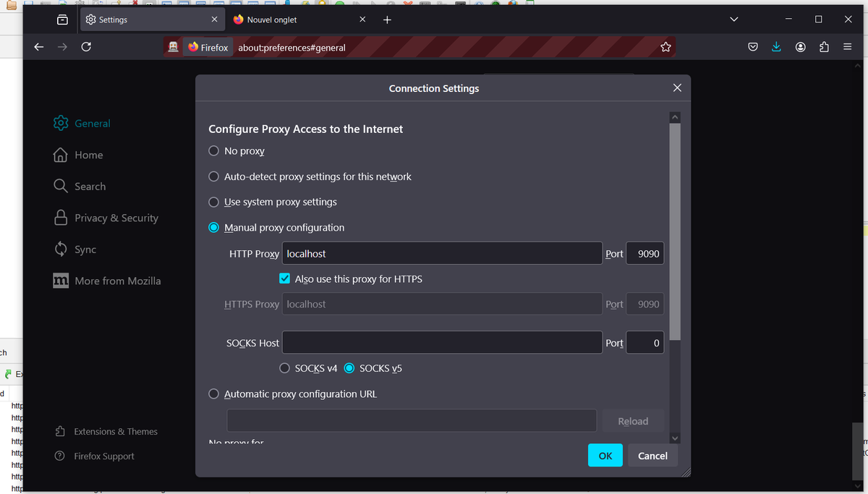Click the Privacy & Security lock icon

(x=61, y=218)
